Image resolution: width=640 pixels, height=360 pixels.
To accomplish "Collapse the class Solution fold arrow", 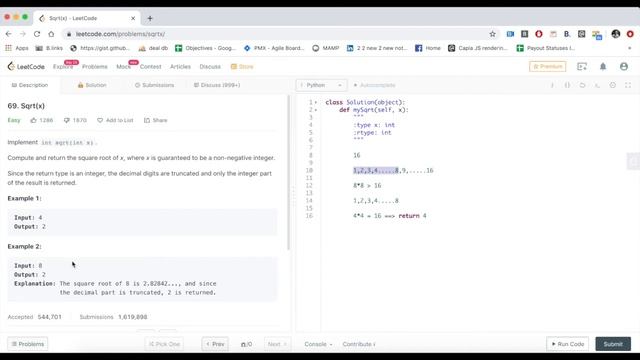I will coord(316,102).
